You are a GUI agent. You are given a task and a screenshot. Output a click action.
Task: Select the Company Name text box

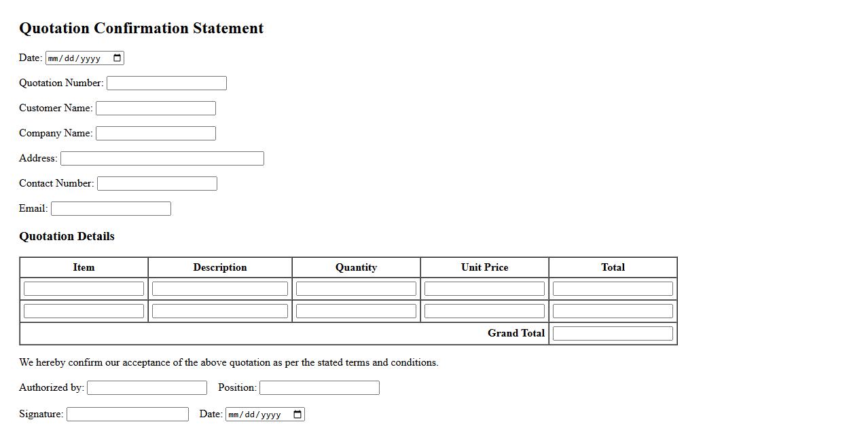pyautogui.click(x=156, y=134)
